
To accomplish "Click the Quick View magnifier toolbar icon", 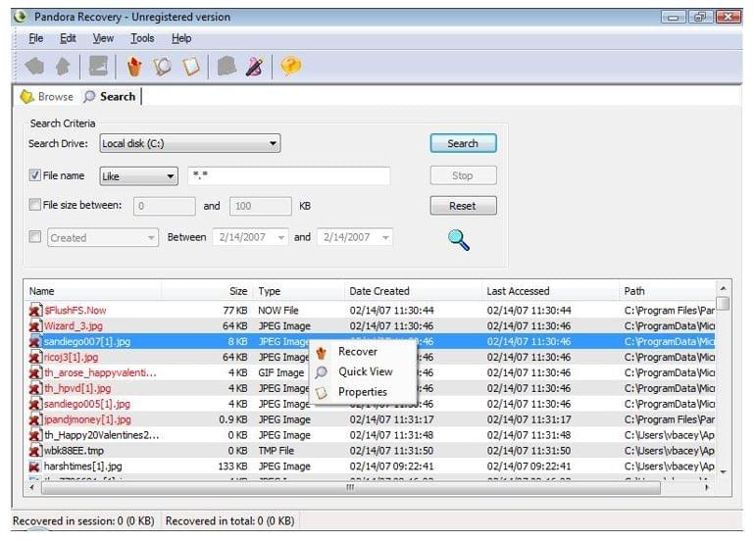I will [163, 66].
